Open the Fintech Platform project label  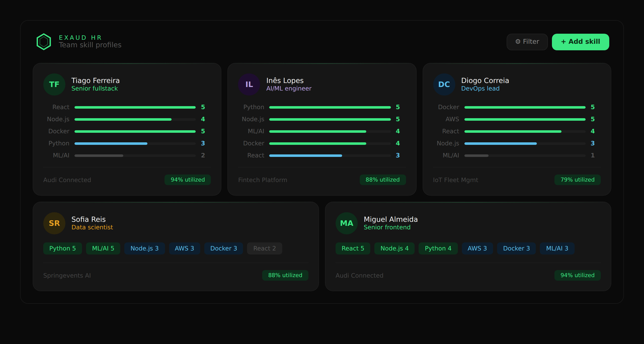[x=263, y=180]
